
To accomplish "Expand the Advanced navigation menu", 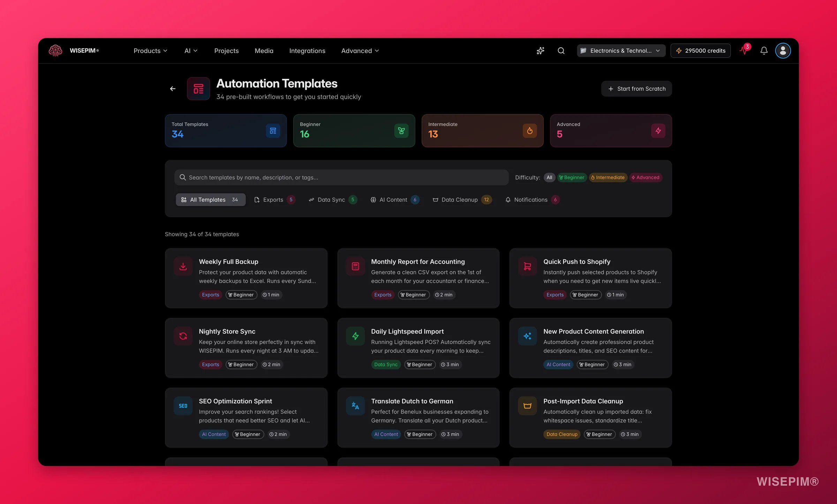I will [x=360, y=51].
